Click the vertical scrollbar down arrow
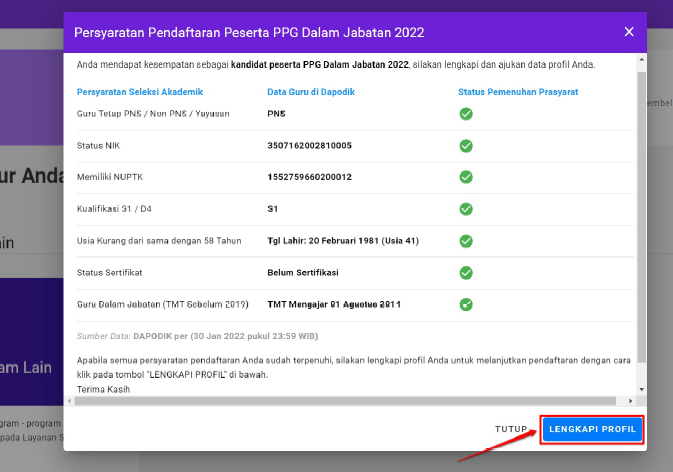Viewport: 673px width, 472px height. [642, 390]
